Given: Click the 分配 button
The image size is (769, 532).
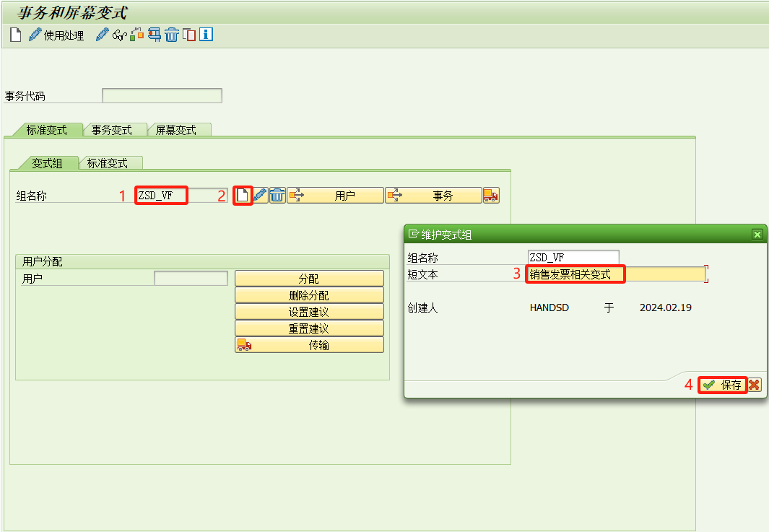Looking at the screenshot, I should [309, 279].
